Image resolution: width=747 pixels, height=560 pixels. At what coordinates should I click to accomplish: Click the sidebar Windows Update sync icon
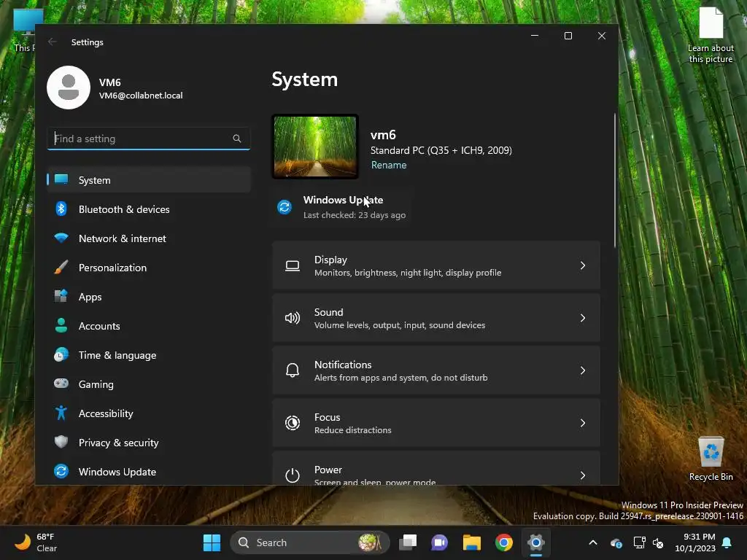tap(61, 472)
